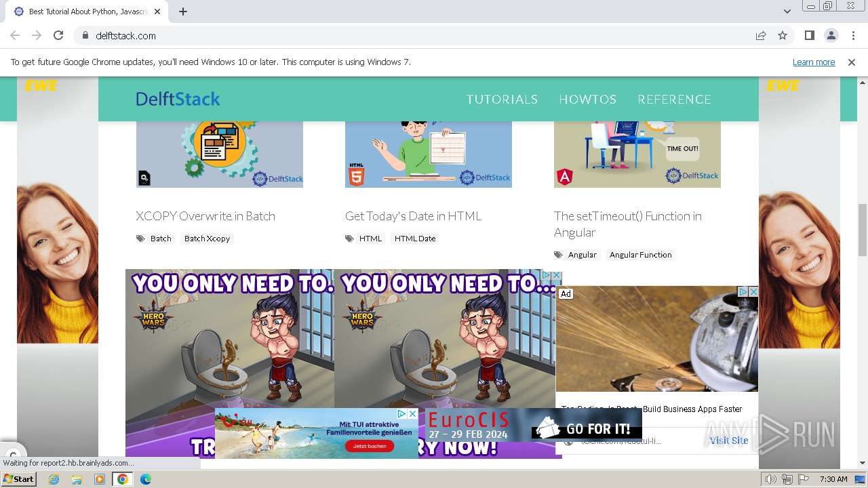The height and width of the screenshot is (488, 868).
Task: Open XCOPY Overwrite in Batch article
Action: click(205, 216)
